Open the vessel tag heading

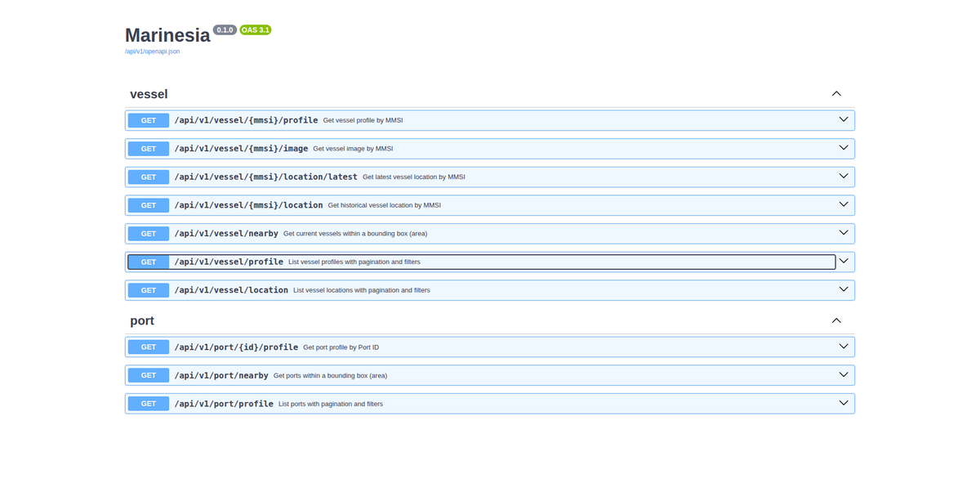coord(149,94)
